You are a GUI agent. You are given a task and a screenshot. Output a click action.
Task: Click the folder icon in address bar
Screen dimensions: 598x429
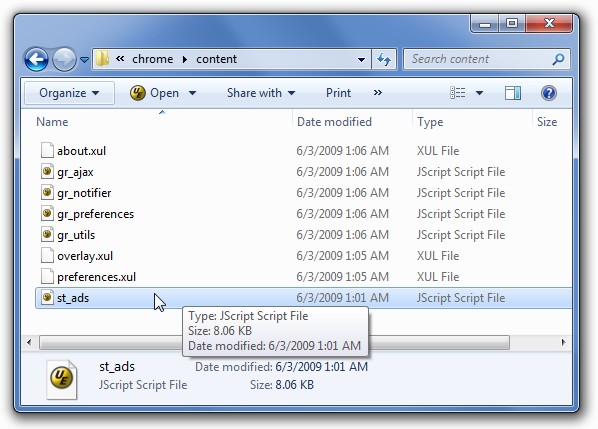(x=102, y=59)
